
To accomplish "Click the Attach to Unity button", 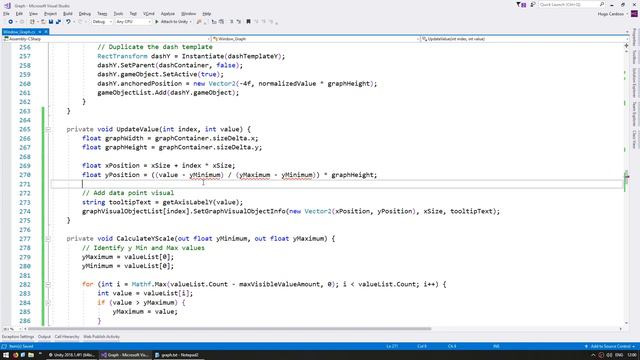I will click(171, 22).
